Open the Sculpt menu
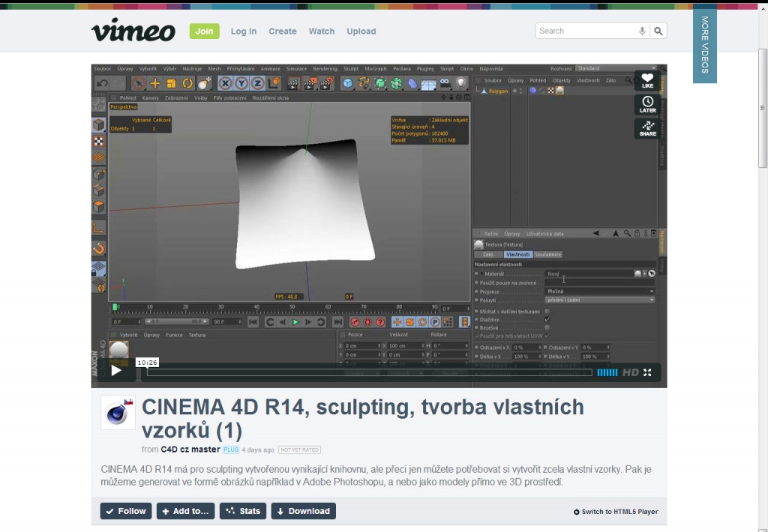 point(351,69)
